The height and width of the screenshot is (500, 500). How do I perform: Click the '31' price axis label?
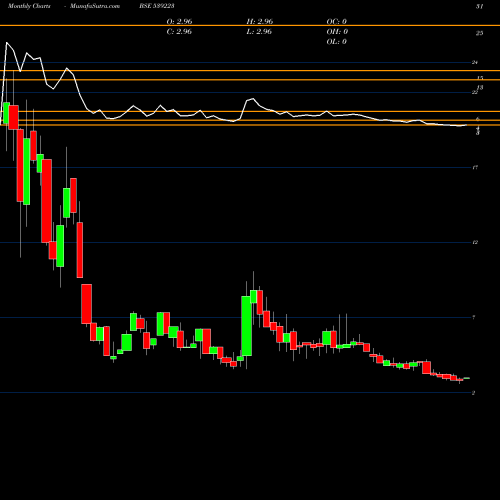(479, 6)
